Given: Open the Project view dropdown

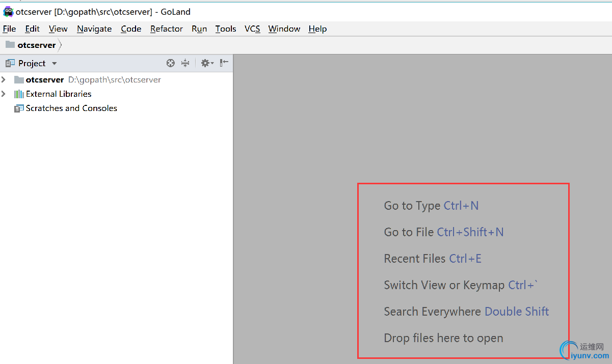Looking at the screenshot, I should pos(55,64).
